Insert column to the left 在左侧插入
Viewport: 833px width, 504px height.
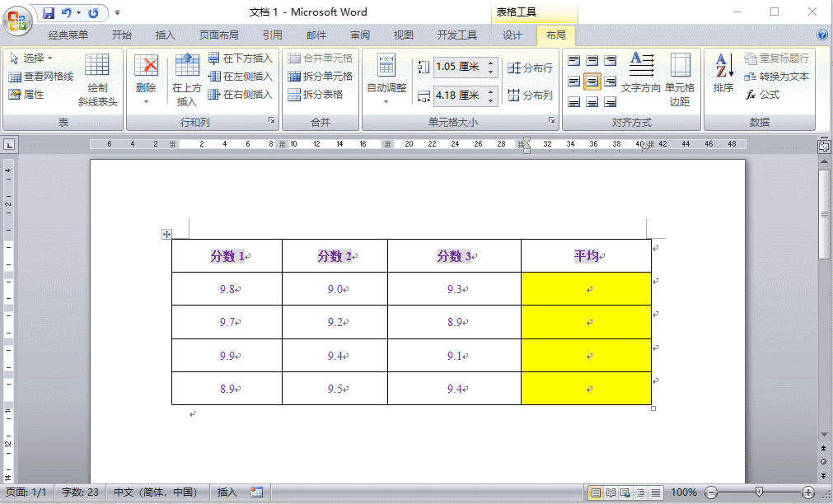(x=241, y=76)
